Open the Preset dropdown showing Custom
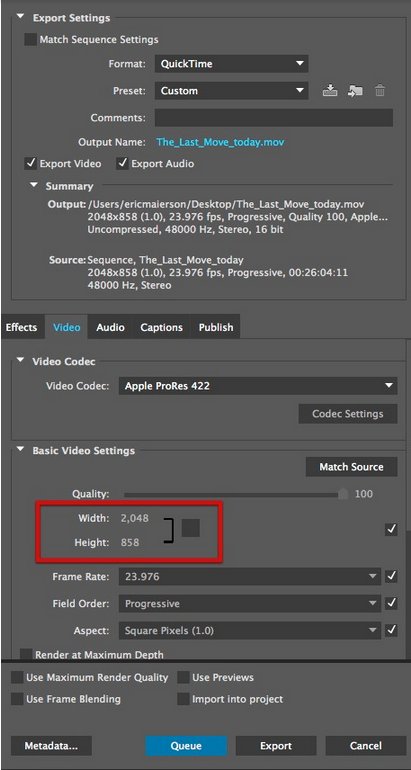Image resolution: width=411 pixels, height=770 pixels. tap(231, 91)
